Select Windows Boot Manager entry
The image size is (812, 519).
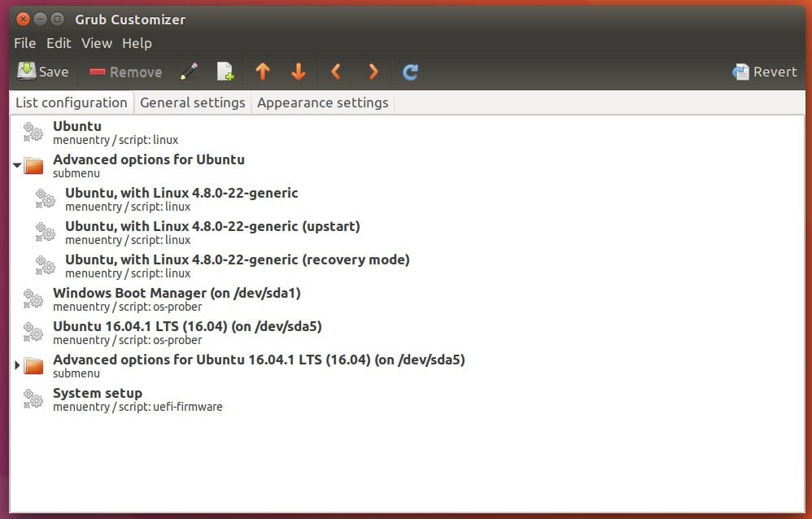coord(407,299)
